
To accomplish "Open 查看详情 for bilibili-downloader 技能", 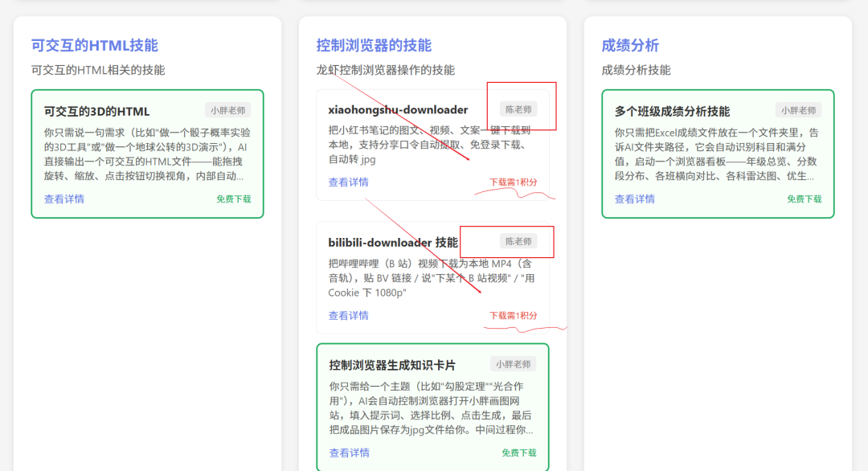I will (x=348, y=316).
